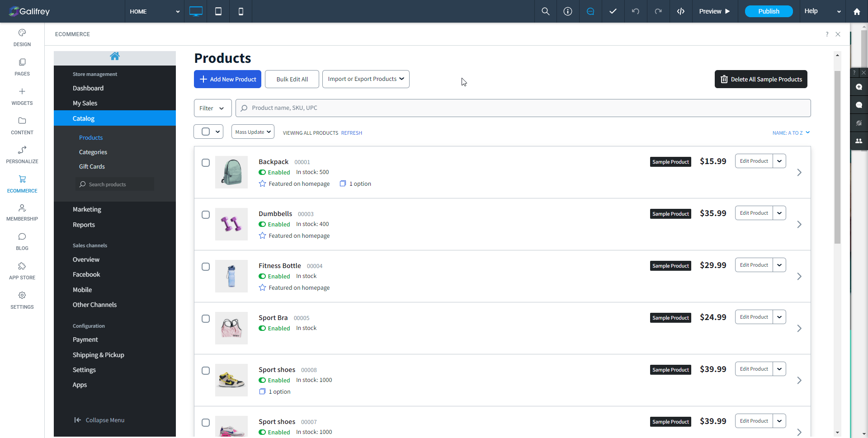Open the Blog panel
Screen dimensions: 868x438
click(22, 242)
